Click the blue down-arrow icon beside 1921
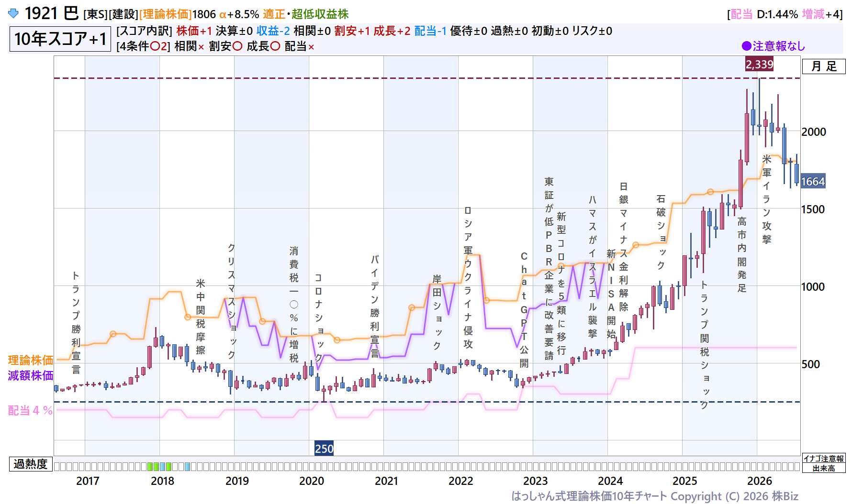The height and width of the screenshot is (504, 852). (13, 13)
